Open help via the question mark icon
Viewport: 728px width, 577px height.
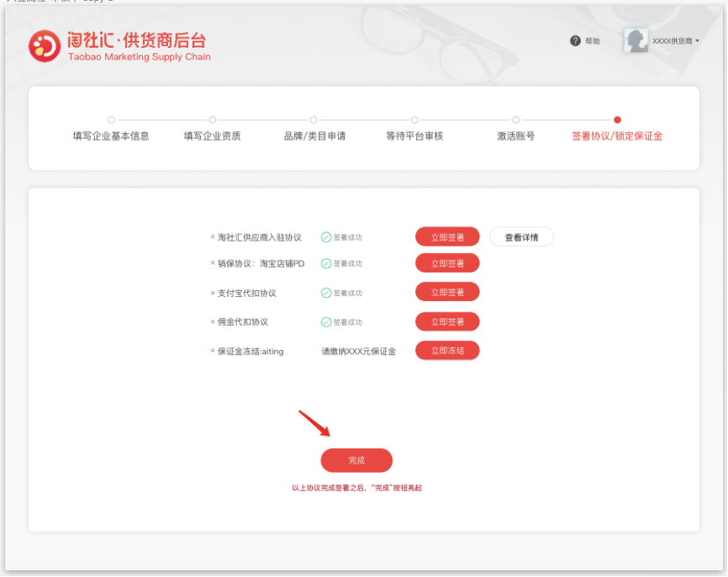click(575, 40)
